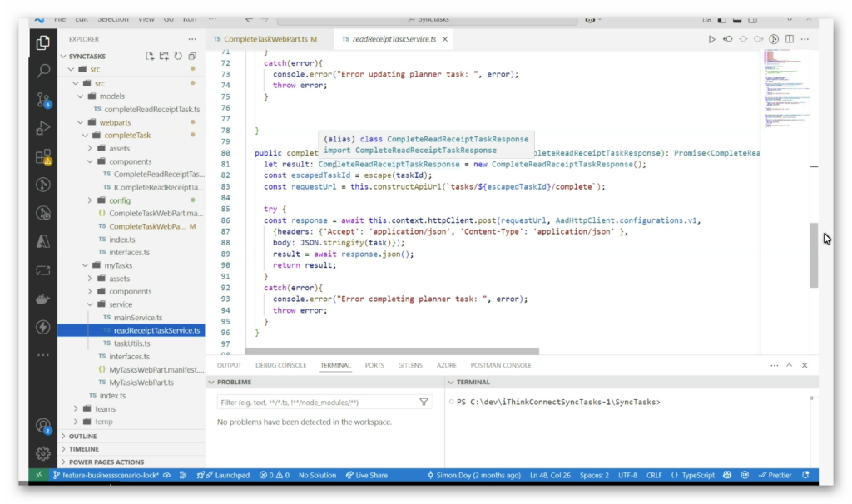Click the New File icon in Explorer
The height and width of the screenshot is (504, 852).
[x=150, y=56]
